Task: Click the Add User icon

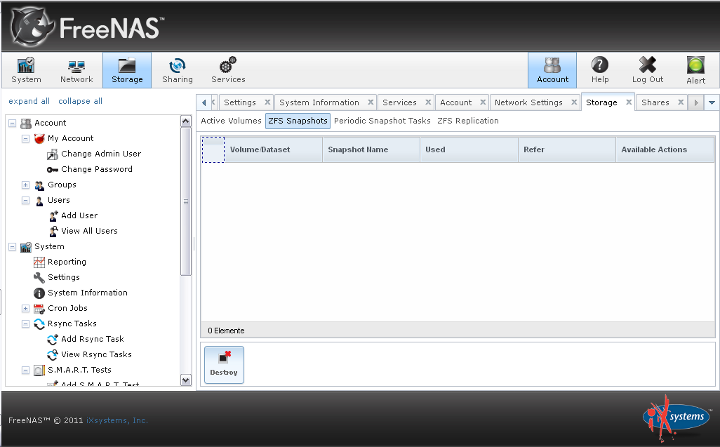Action: pos(53,215)
